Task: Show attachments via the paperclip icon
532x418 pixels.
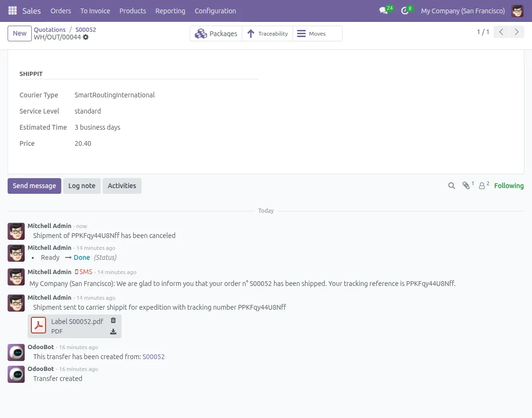Action: pyautogui.click(x=465, y=186)
